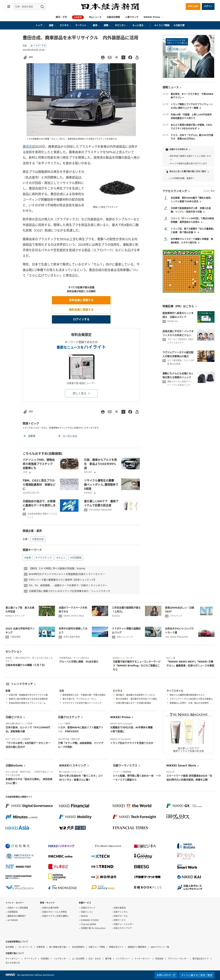Save the article with the top paperclip icon
Viewport: 220px width, 980px height.
(x=25, y=57)
